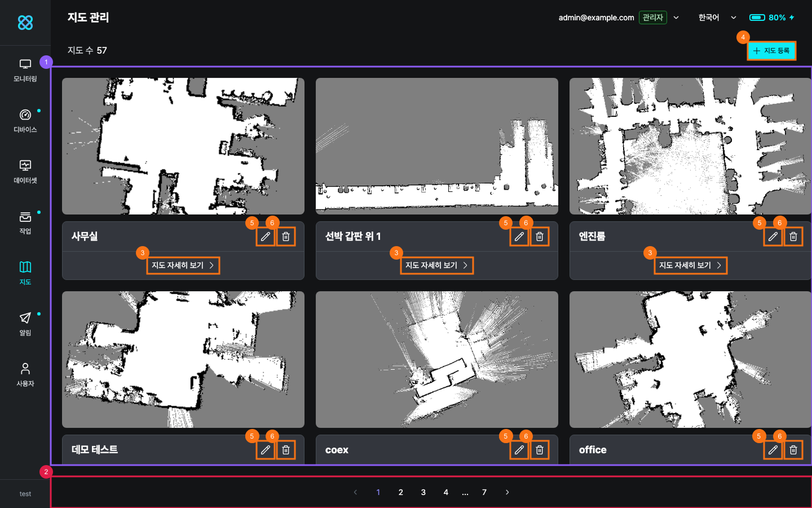This screenshot has height=508, width=812.
Task: Expand the admin account dropdown
Action: click(x=676, y=17)
